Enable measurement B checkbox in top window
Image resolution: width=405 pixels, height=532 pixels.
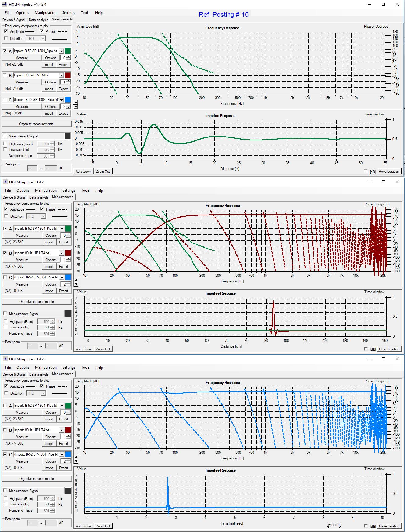(5, 75)
